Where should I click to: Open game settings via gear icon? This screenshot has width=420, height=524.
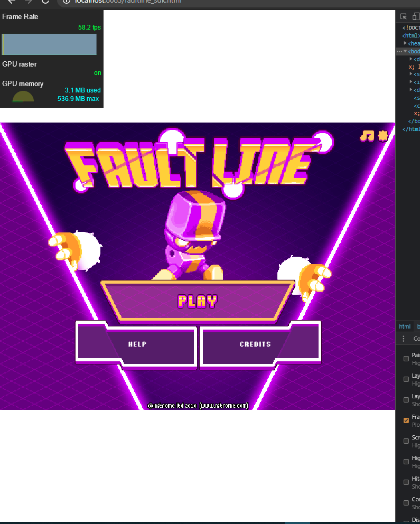click(x=383, y=136)
